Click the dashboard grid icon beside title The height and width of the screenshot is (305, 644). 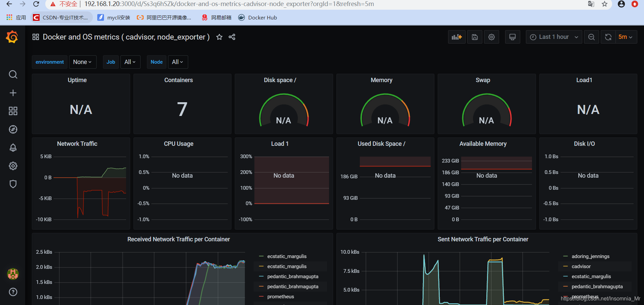coord(36,37)
